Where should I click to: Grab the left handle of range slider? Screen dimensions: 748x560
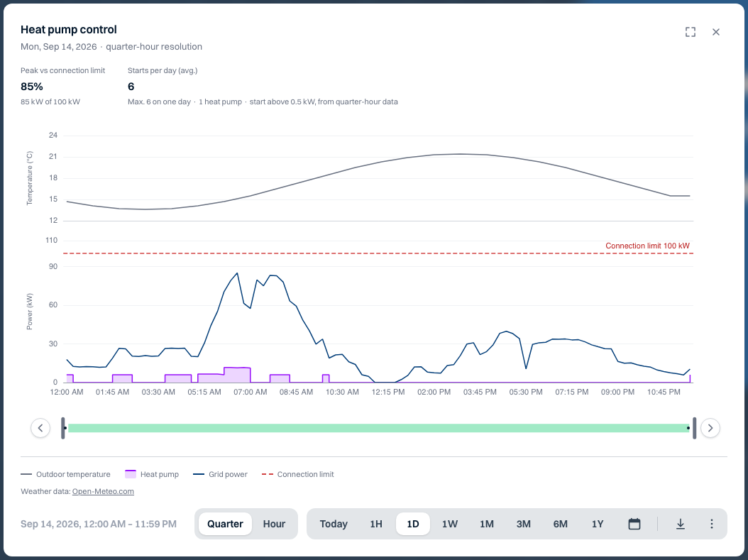(x=63, y=428)
